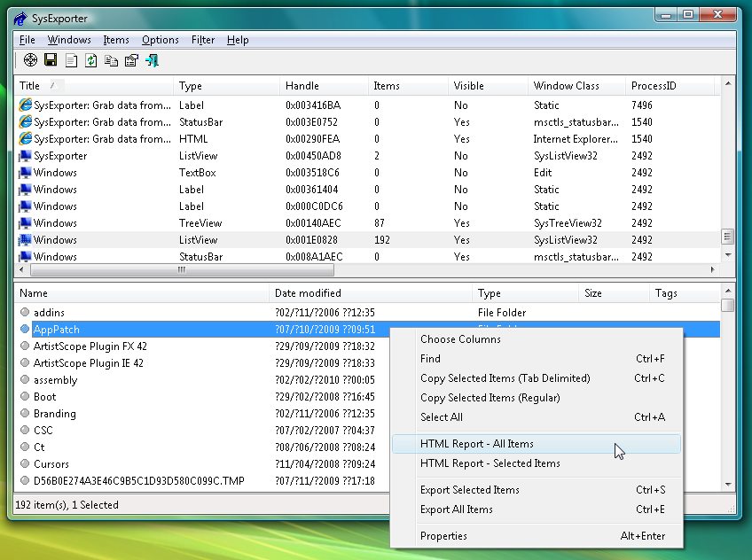The height and width of the screenshot is (560, 752).
Task: Open the Items menu
Action: 116,40
